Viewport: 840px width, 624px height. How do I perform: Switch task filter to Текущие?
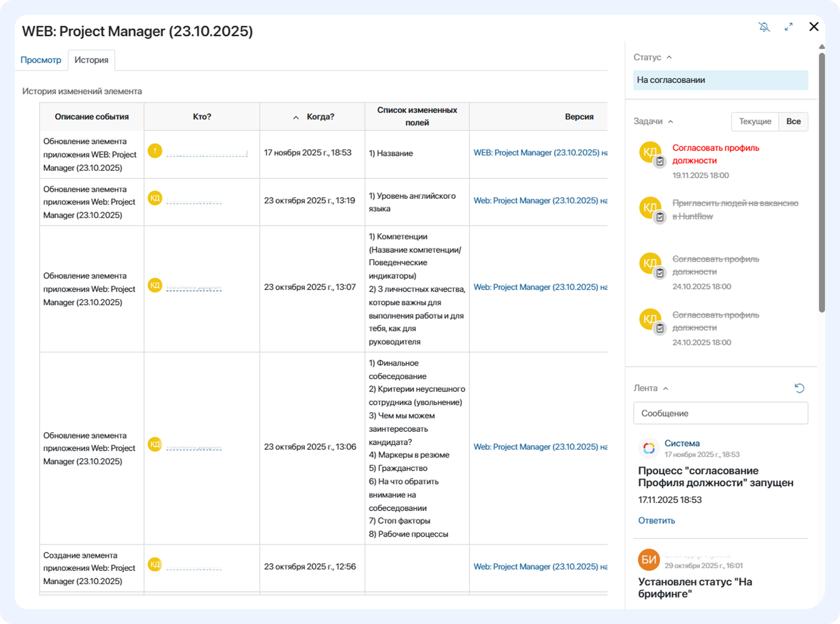click(755, 121)
